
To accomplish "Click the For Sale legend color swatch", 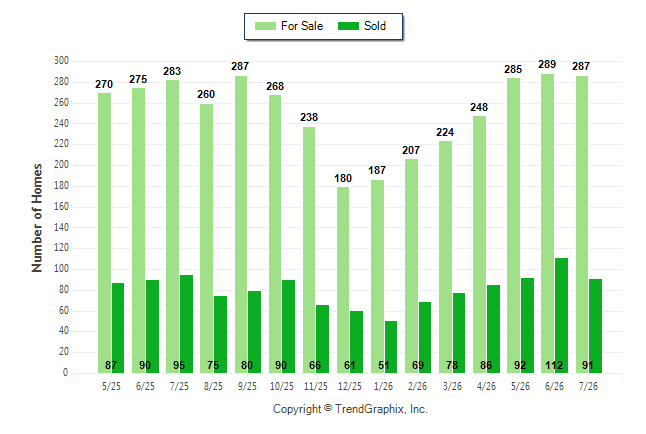I will pyautogui.click(x=265, y=26).
